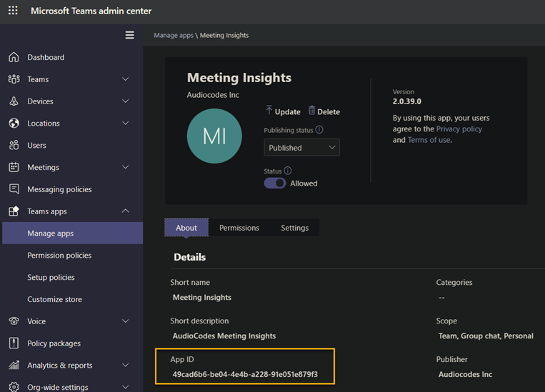Collapse the Teams apps section

pos(126,211)
